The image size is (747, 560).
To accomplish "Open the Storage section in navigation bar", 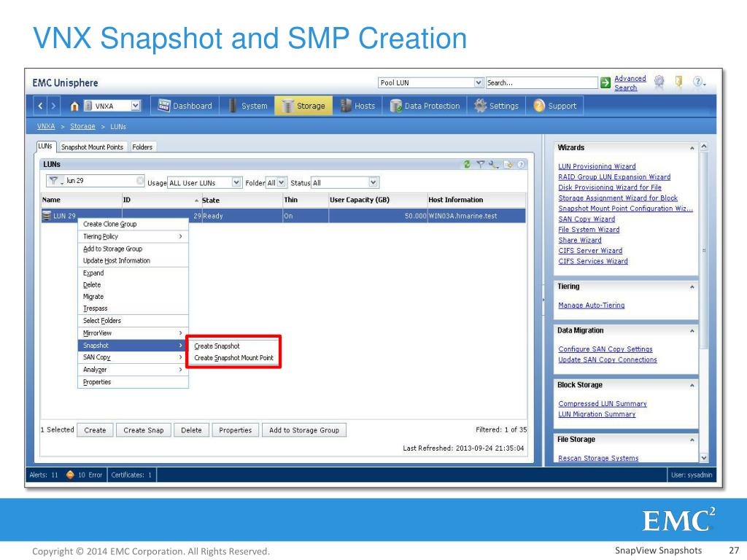I will point(303,106).
